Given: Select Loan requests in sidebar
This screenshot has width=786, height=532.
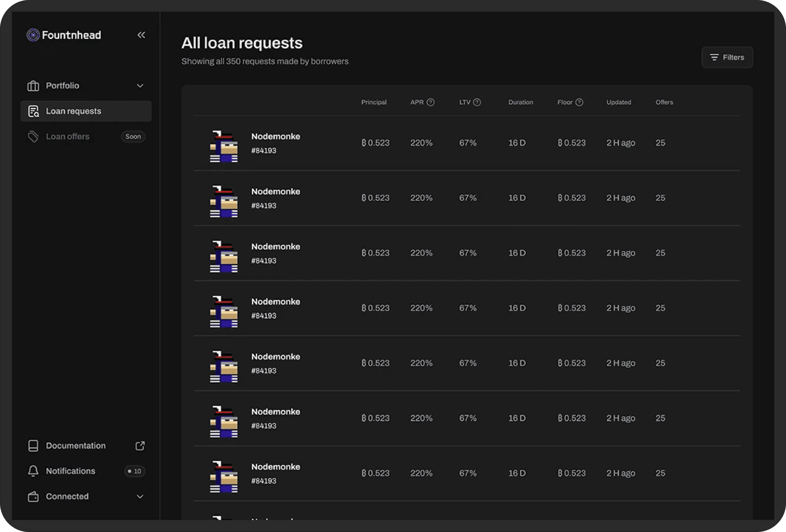Looking at the screenshot, I should pyautogui.click(x=73, y=111).
